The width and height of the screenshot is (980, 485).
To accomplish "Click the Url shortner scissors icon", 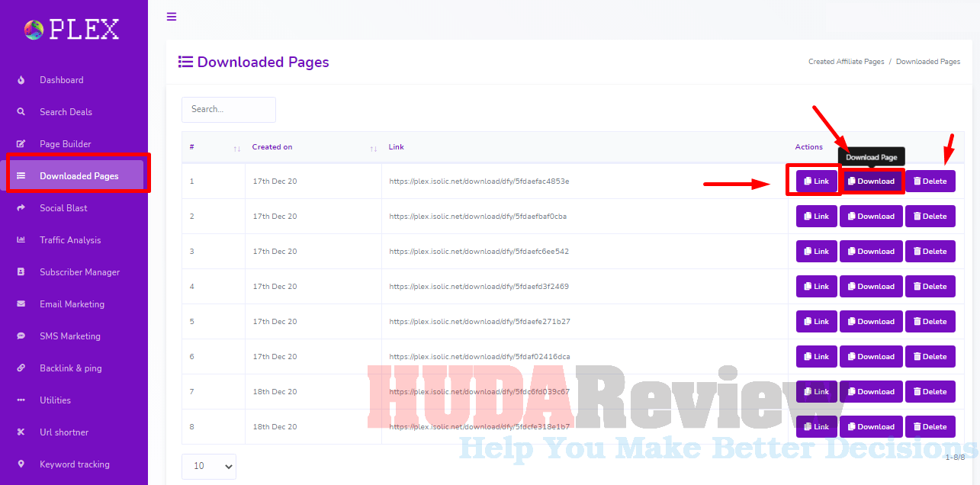I will tap(21, 432).
